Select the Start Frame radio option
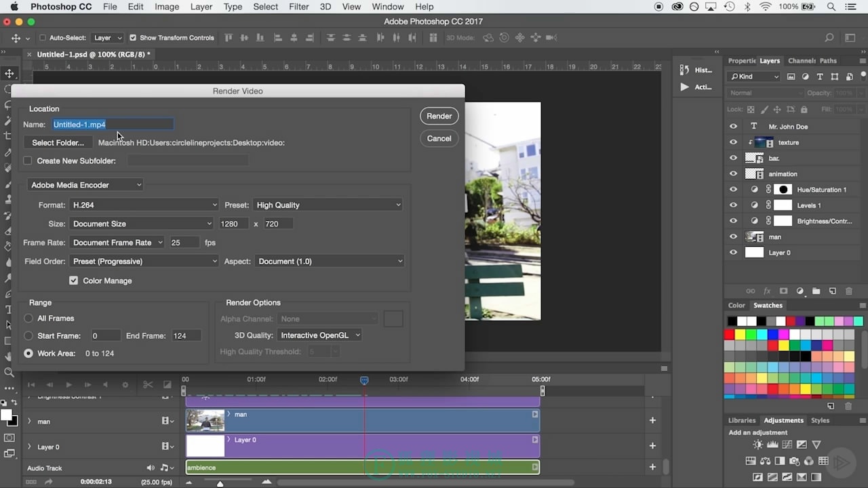Viewport: 868px width, 488px height. 28,335
